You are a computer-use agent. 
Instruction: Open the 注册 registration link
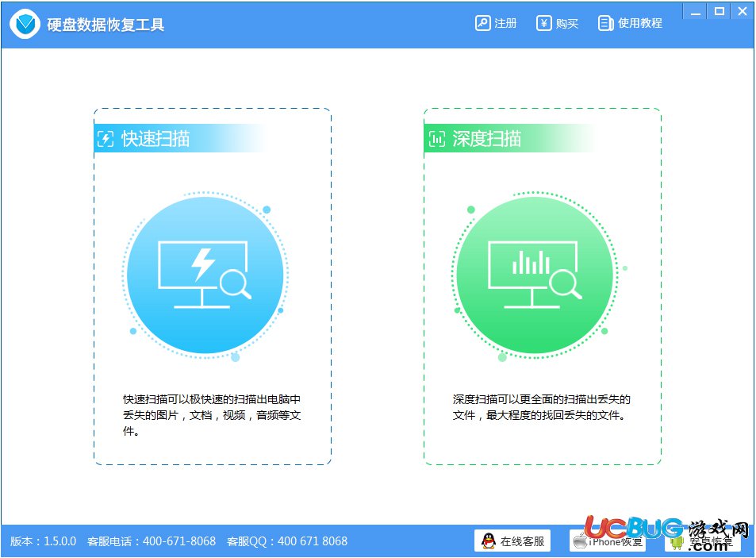pyautogui.click(x=496, y=23)
